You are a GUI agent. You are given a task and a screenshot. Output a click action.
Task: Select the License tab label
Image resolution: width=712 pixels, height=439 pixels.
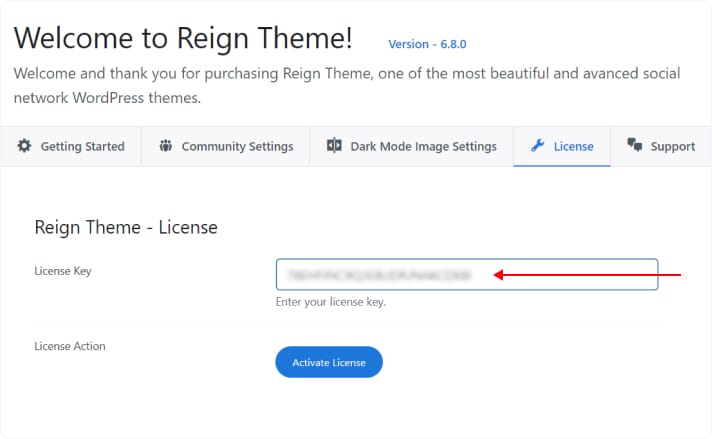tap(573, 146)
